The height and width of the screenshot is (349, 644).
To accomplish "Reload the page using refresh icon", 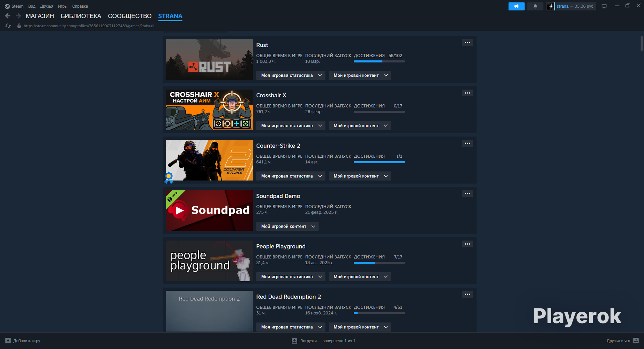I will point(8,26).
